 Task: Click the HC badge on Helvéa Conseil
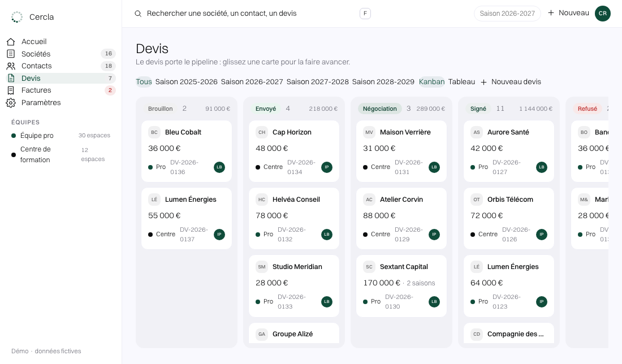(x=262, y=200)
